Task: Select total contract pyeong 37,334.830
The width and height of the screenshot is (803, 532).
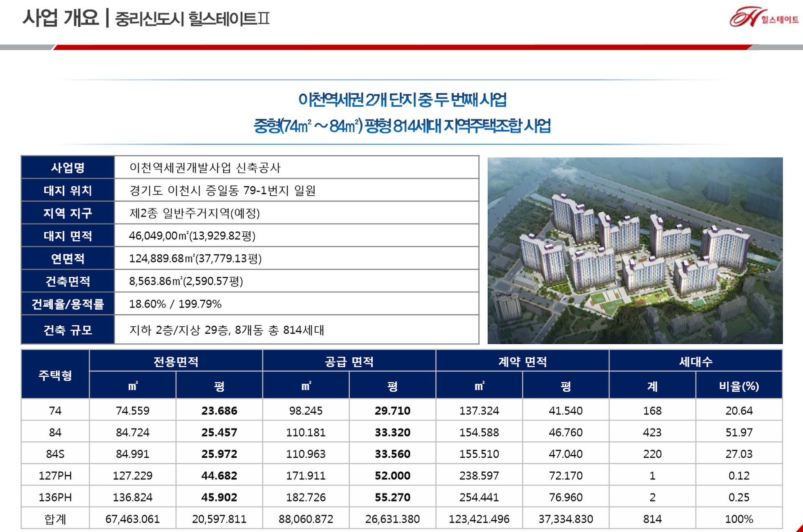Action: pyautogui.click(x=566, y=519)
